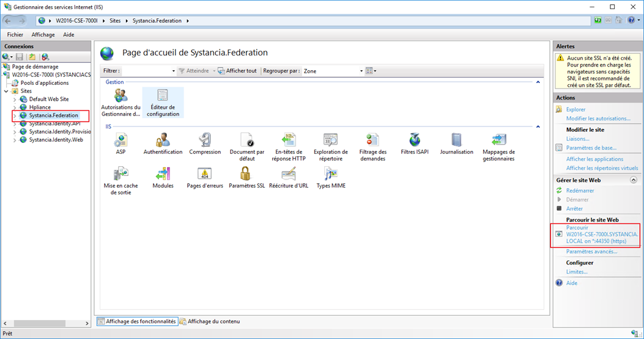
Task: Open the Modules feature icon
Action: [163, 174]
